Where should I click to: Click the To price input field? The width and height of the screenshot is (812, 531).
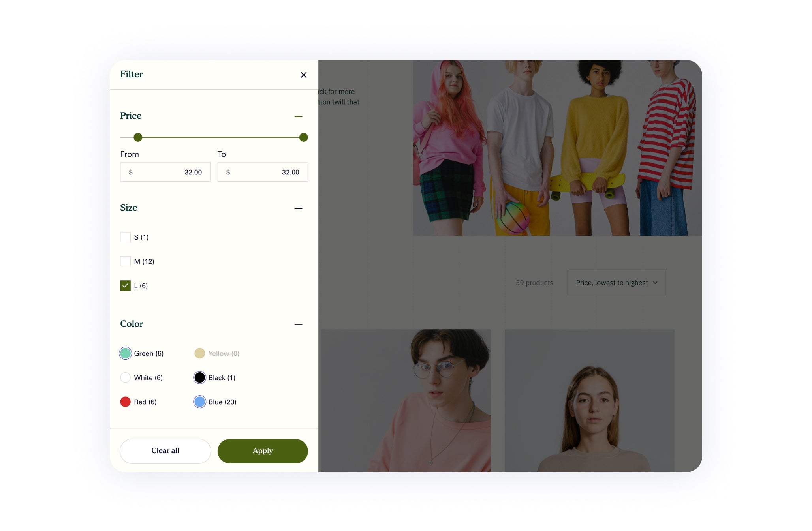click(x=263, y=172)
